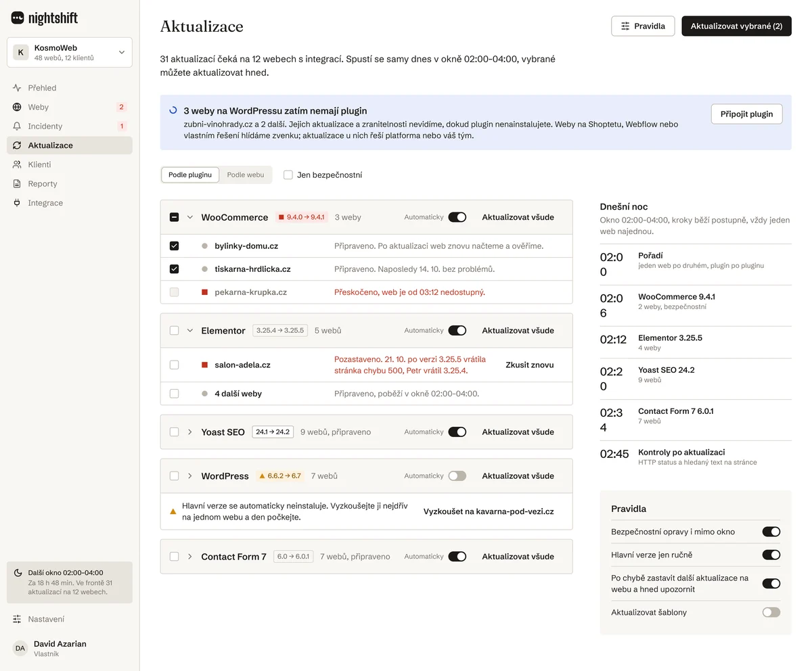This screenshot has width=812, height=671.
Task: Turn on Aktualizovat šablony rule
Action: [x=771, y=612]
